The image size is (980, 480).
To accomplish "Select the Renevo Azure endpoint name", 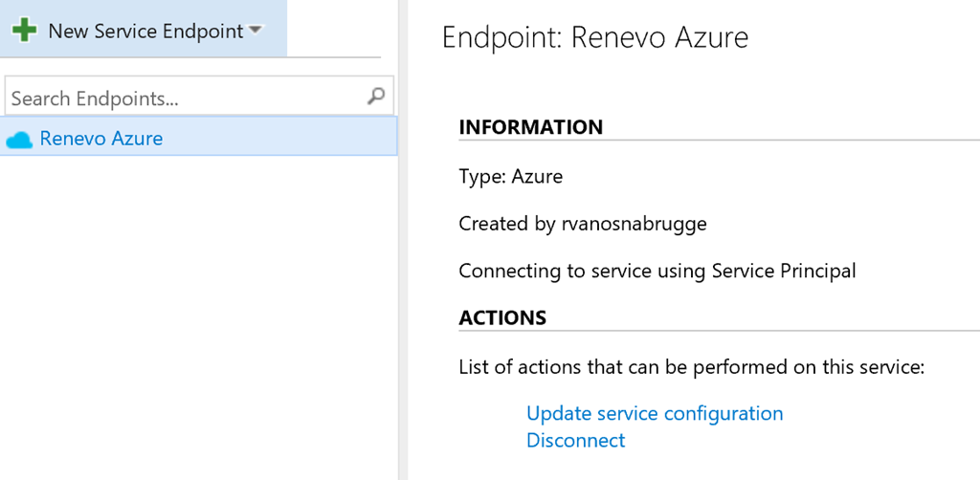I will pos(101,139).
